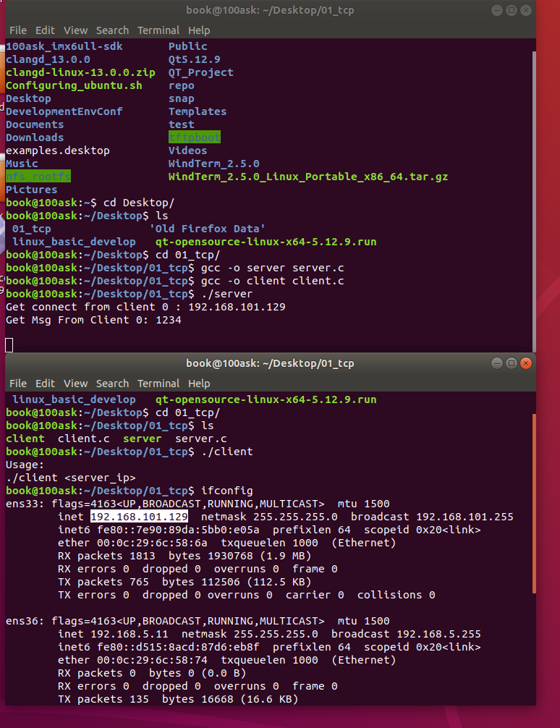Minimize the bottom terminal window
Viewport: 560px width, 728px height.
497,363
